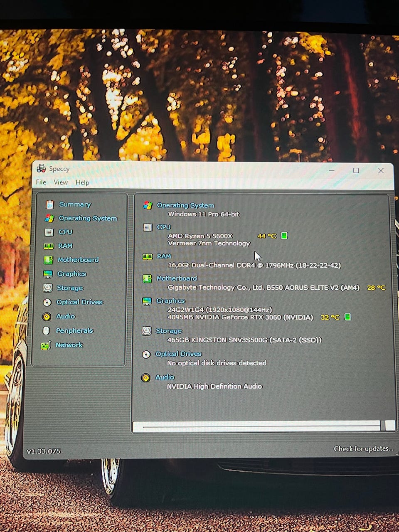
Task: Click the Graphics monitor icon in sidebar
Action: click(x=48, y=274)
